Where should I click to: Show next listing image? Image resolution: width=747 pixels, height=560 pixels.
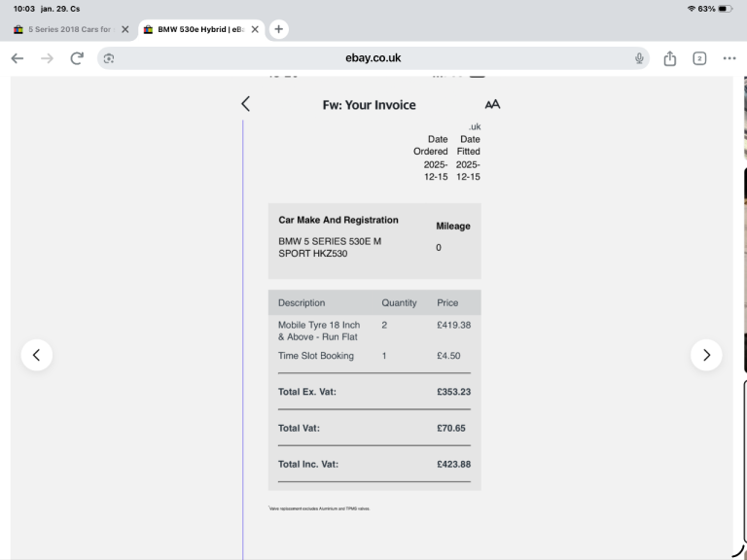pyautogui.click(x=706, y=355)
